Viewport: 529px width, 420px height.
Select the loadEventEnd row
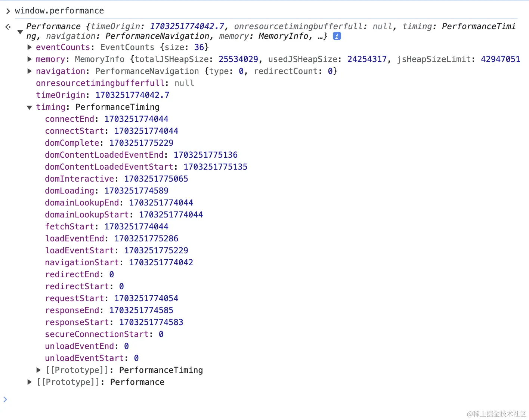coord(112,238)
